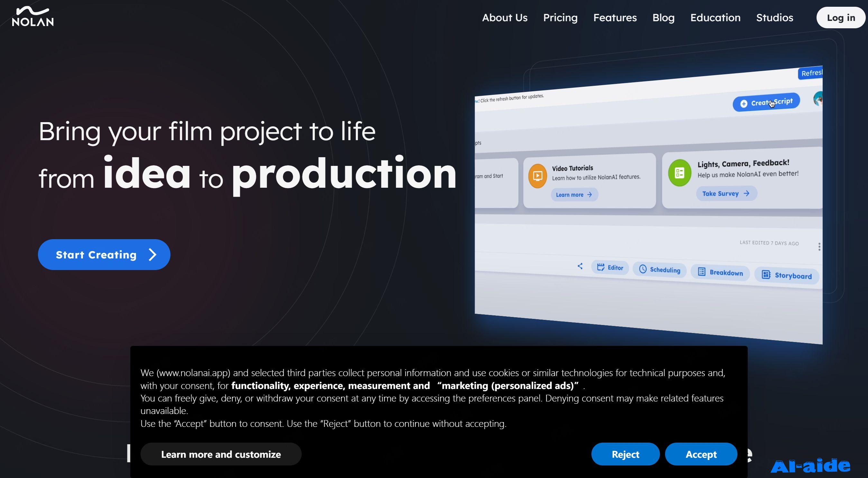Click Take Survey link
The image size is (868, 478).
(726, 194)
